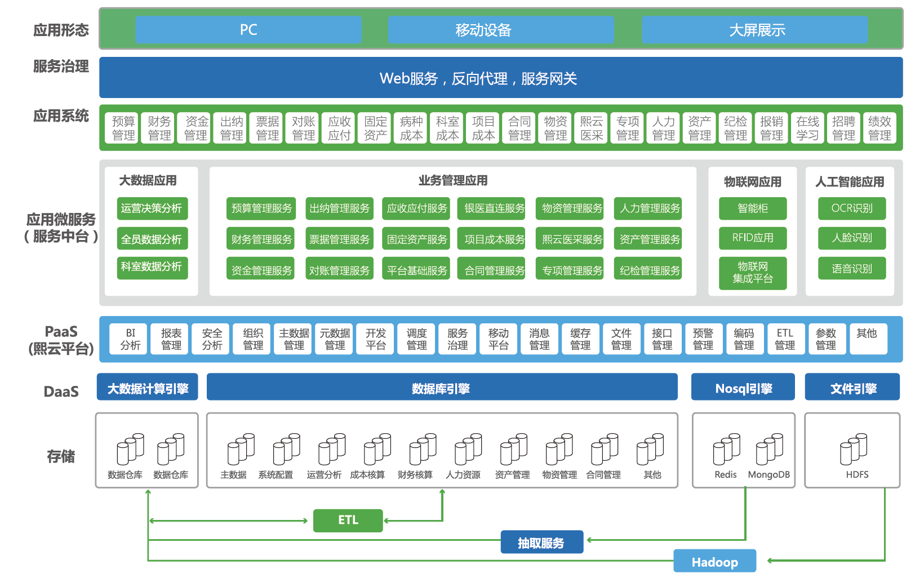
Task: Click the 人力资源 database icon
Action: click(x=468, y=449)
